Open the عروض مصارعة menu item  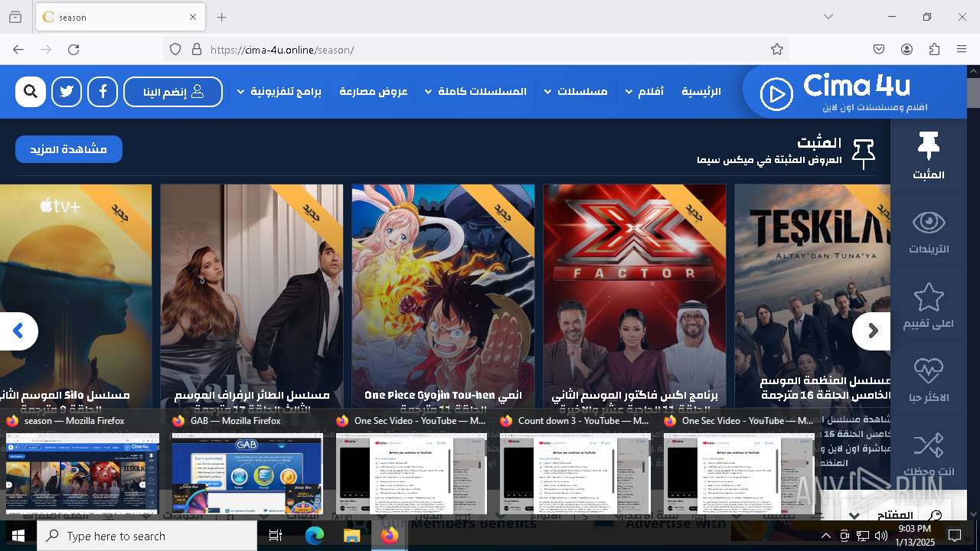click(x=374, y=92)
